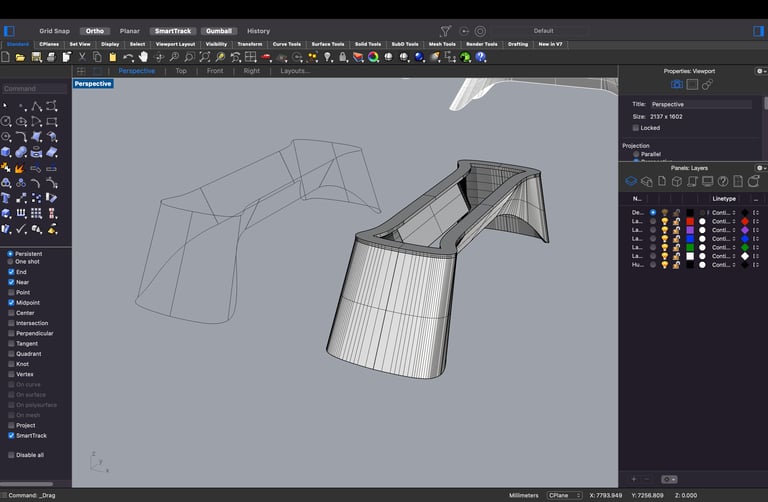This screenshot has height=502, width=768.
Task: Open the Default display mode dropdown
Action: [x=543, y=31]
